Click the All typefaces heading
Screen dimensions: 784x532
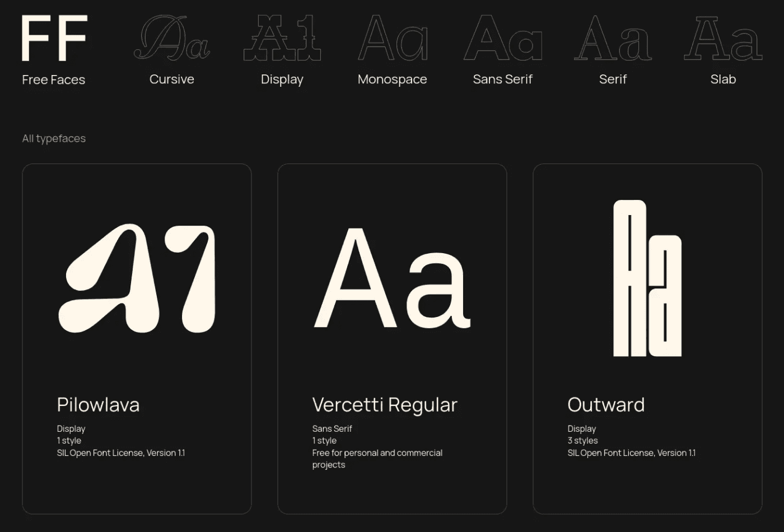[x=54, y=138]
